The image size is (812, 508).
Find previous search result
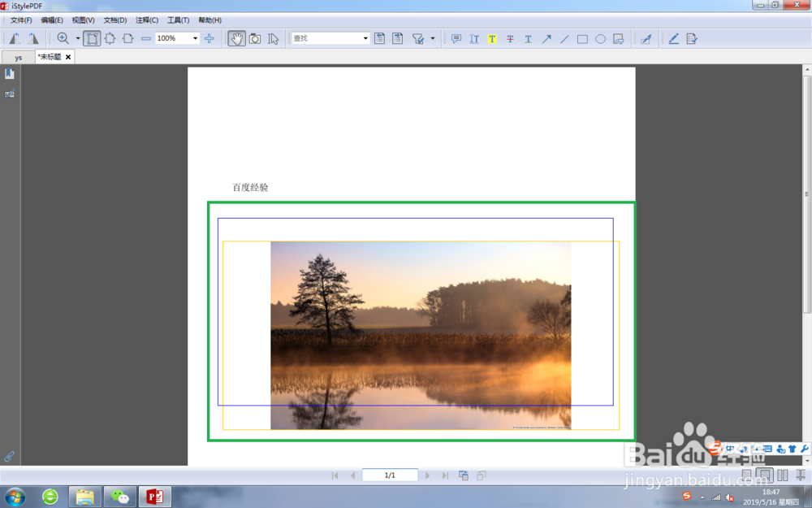point(379,38)
